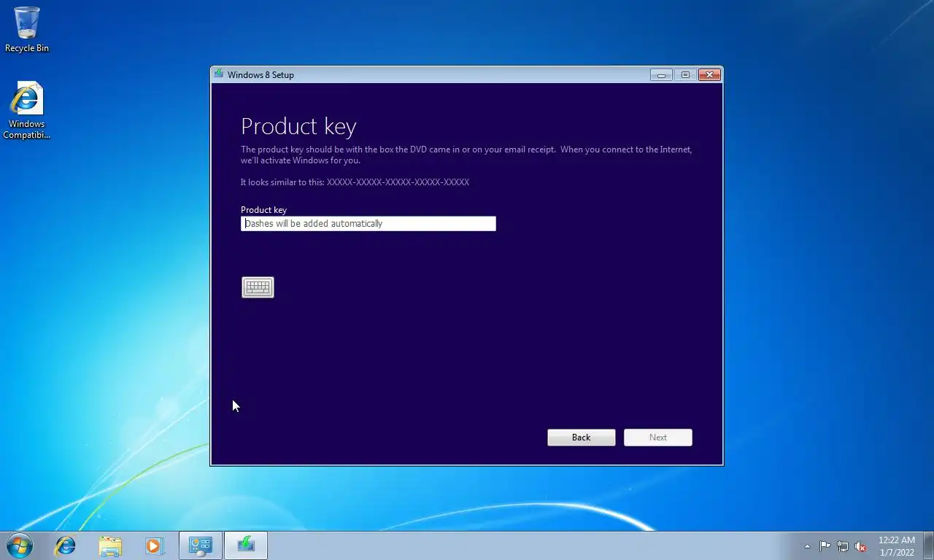Open the on-screen keyboard button
The height and width of the screenshot is (560, 934).
click(x=258, y=287)
